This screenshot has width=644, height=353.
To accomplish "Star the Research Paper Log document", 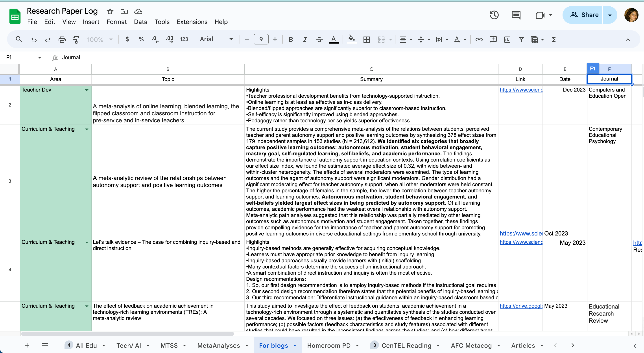I will coord(110,11).
